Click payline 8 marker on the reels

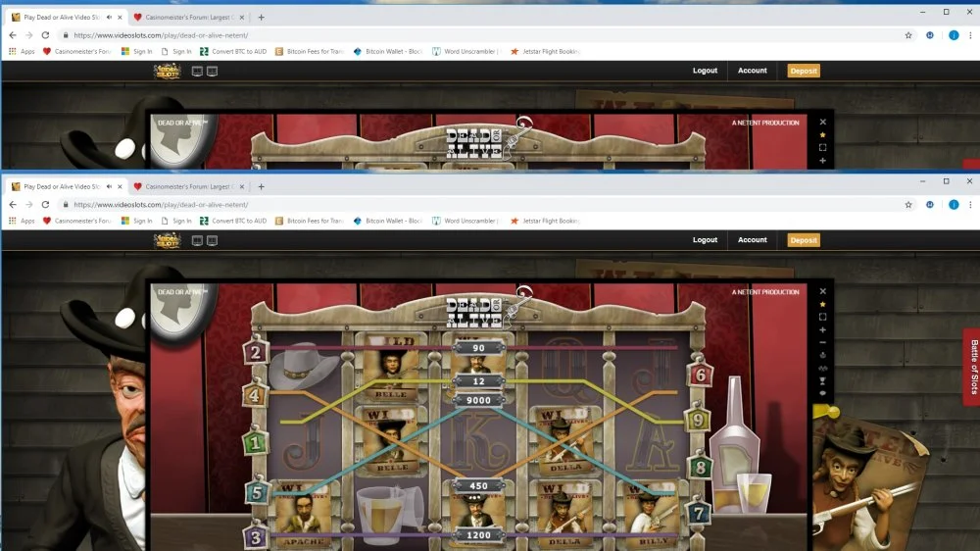700,468
